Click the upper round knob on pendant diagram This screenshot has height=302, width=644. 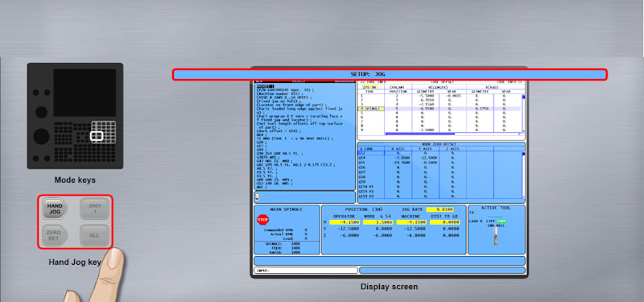coord(41,112)
